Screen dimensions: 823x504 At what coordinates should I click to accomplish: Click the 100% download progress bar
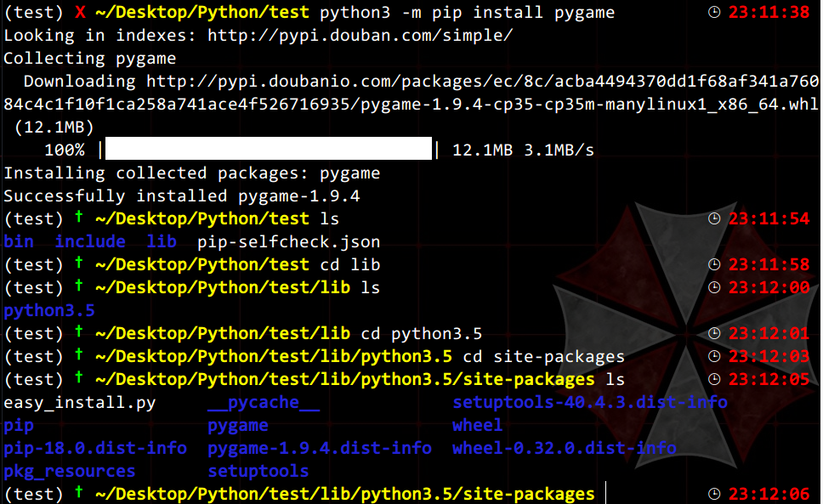pos(270,149)
